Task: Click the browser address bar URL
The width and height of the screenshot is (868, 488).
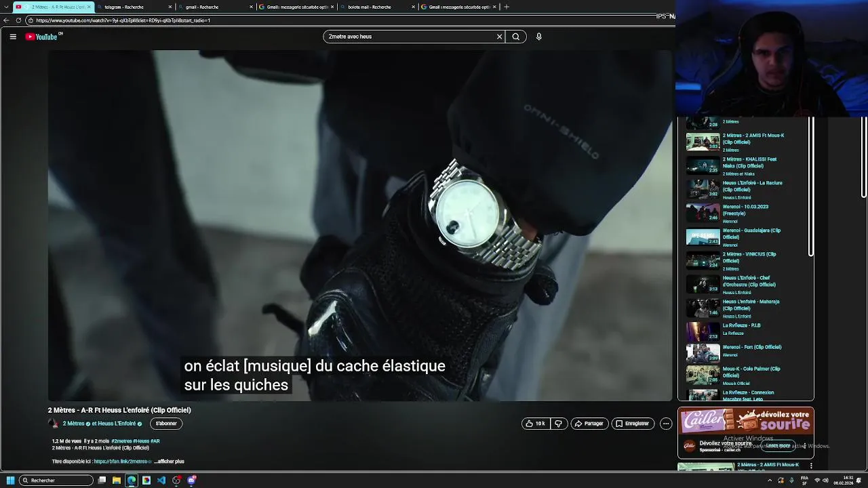Action: click(123, 20)
